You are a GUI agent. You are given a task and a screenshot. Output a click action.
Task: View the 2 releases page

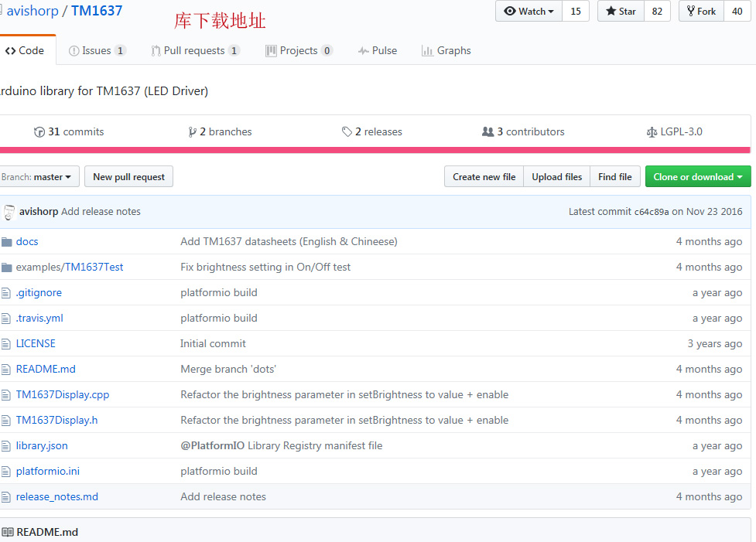pyautogui.click(x=371, y=132)
